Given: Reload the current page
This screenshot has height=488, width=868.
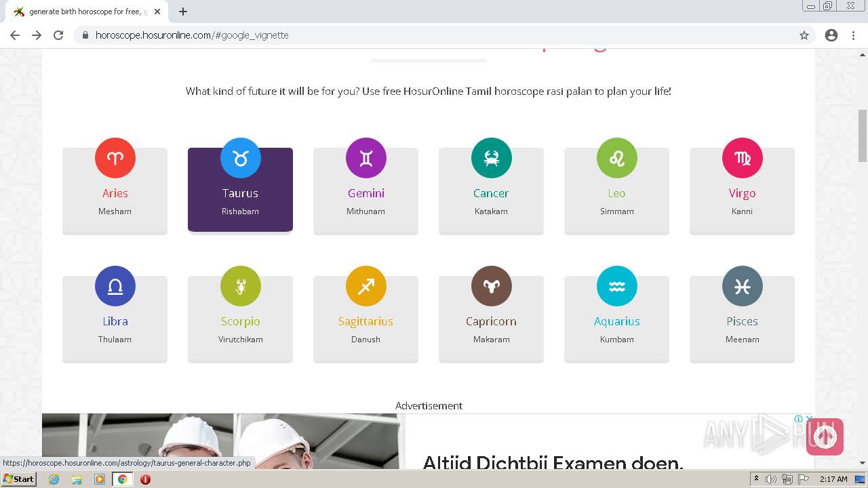Looking at the screenshot, I should (x=58, y=35).
